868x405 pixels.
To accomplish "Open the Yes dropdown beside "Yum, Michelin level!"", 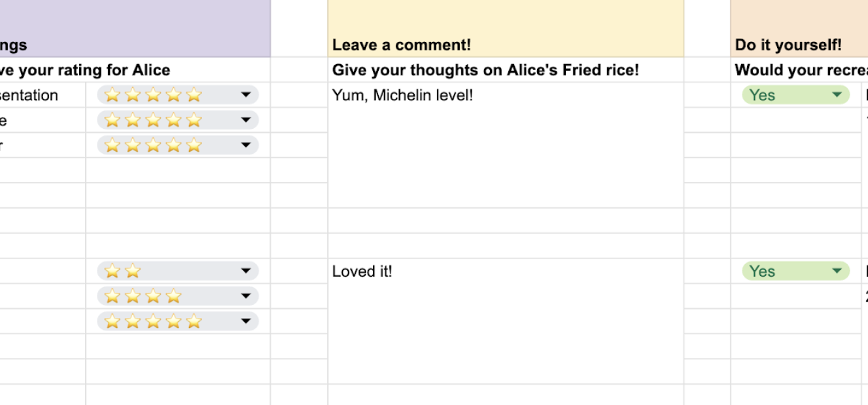I will pos(836,96).
